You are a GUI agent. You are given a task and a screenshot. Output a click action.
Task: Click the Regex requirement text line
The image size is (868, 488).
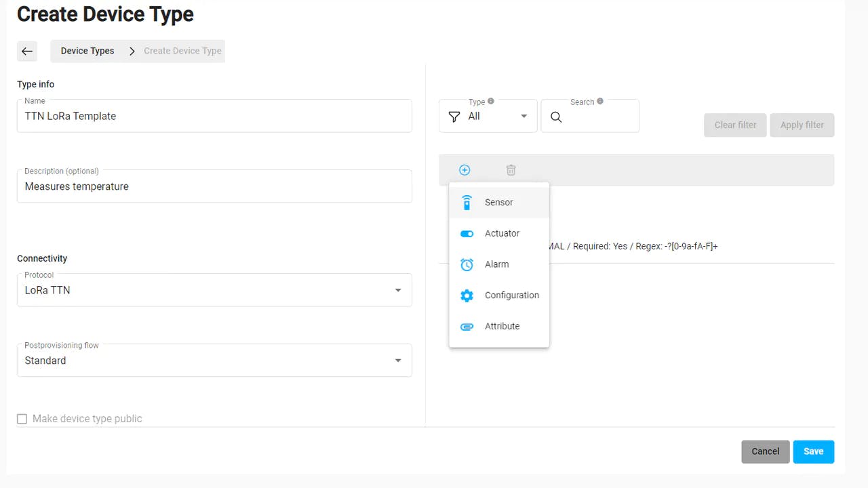633,246
